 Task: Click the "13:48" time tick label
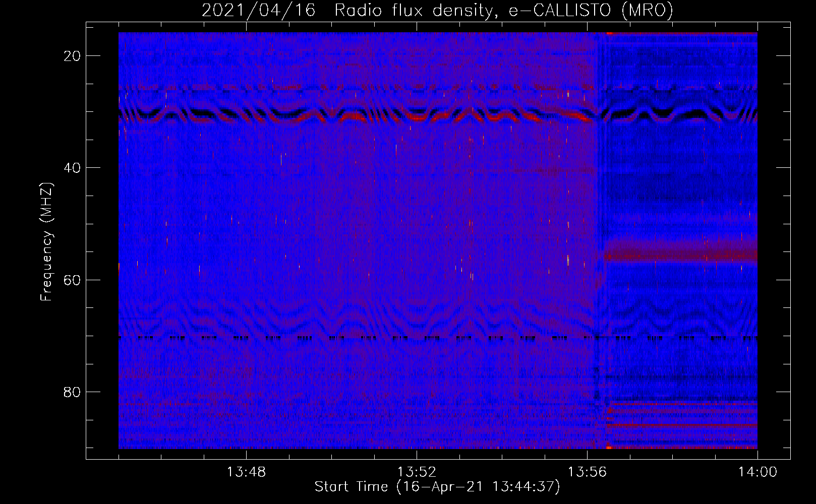click(x=246, y=472)
